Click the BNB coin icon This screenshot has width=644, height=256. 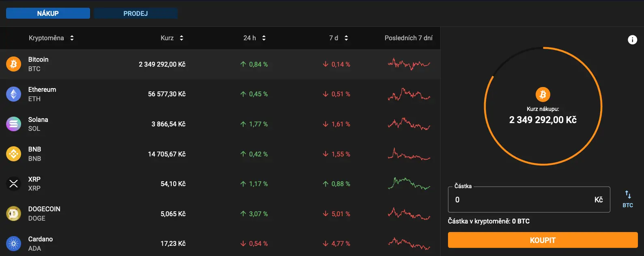click(x=13, y=154)
